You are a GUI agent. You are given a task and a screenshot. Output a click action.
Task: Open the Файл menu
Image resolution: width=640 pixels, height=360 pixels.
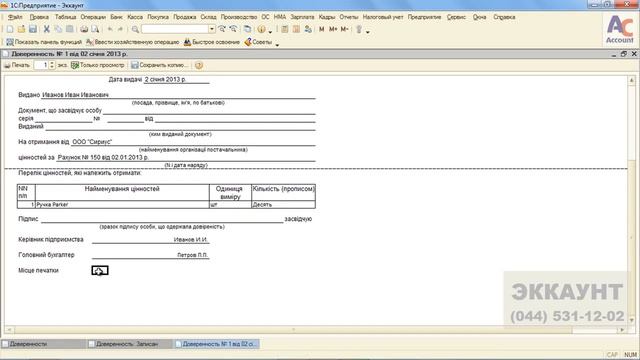click(15, 17)
